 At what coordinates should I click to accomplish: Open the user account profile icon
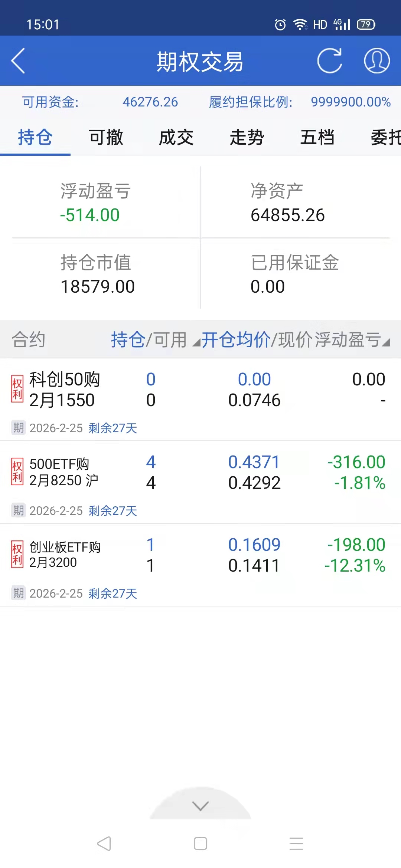(x=376, y=61)
